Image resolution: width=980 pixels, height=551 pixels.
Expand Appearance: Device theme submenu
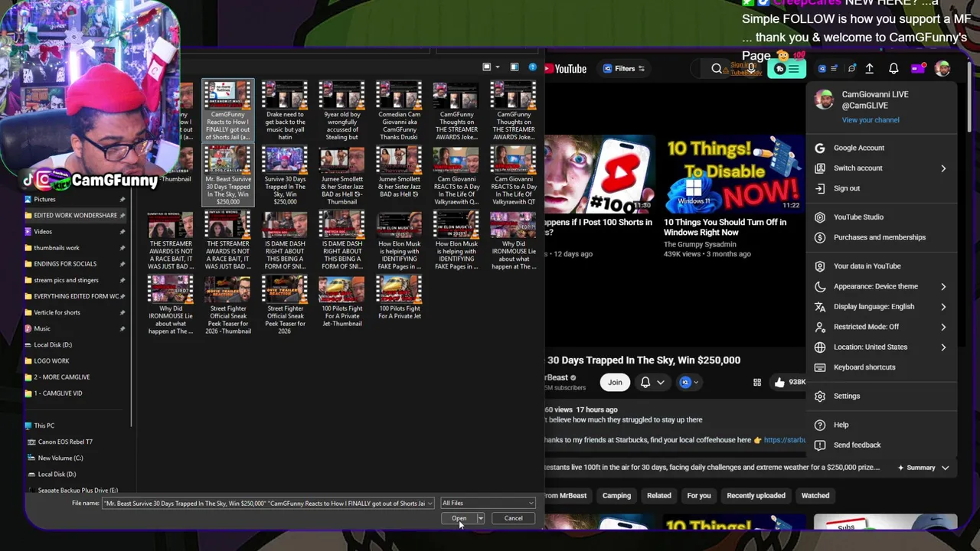943,286
